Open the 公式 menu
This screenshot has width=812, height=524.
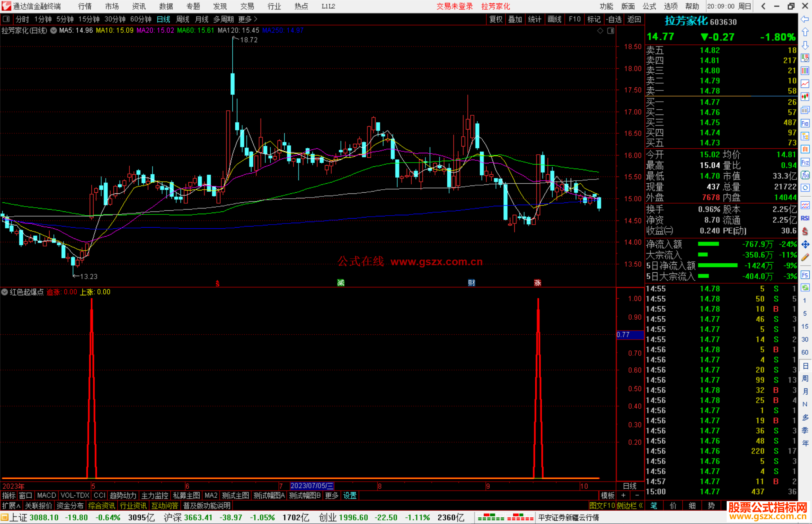point(649,6)
